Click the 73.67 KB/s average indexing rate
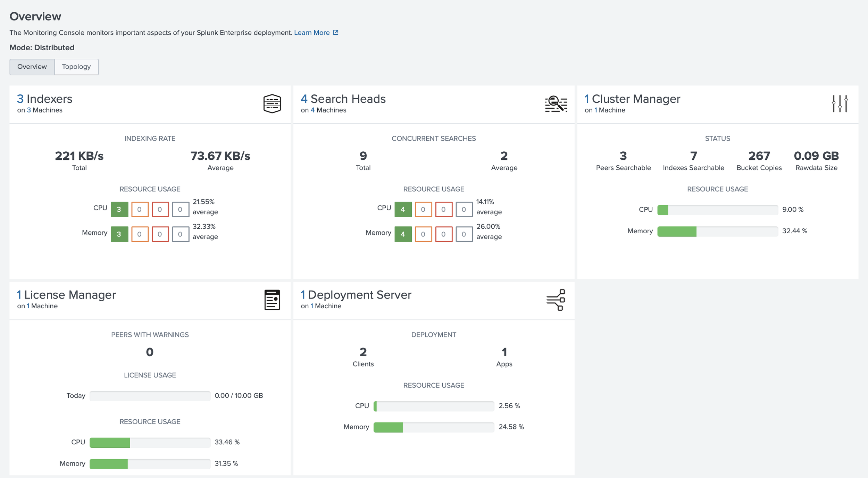 pos(220,156)
